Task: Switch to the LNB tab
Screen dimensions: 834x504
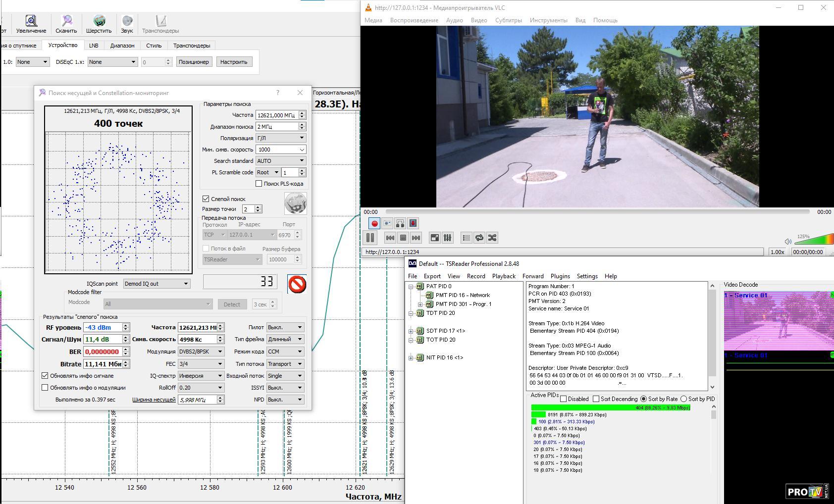Action: pos(94,46)
